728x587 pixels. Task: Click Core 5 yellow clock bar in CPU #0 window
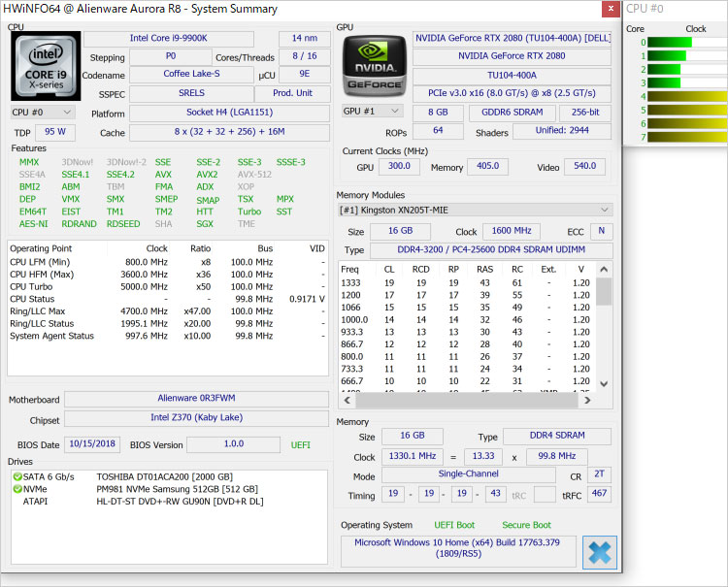[687, 110]
